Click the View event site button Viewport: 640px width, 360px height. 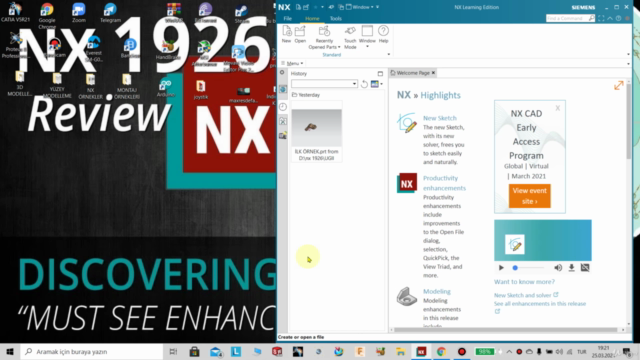tap(529, 196)
